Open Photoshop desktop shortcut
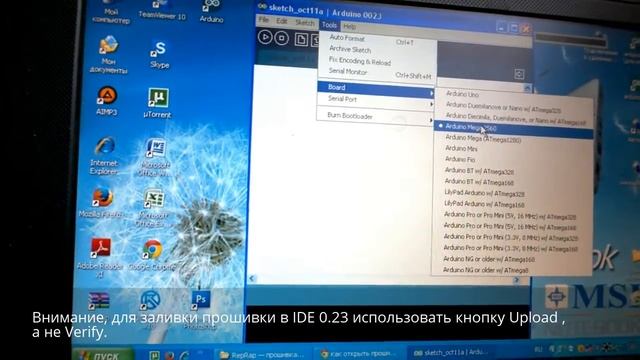The width and height of the screenshot is (640, 360). (200, 308)
